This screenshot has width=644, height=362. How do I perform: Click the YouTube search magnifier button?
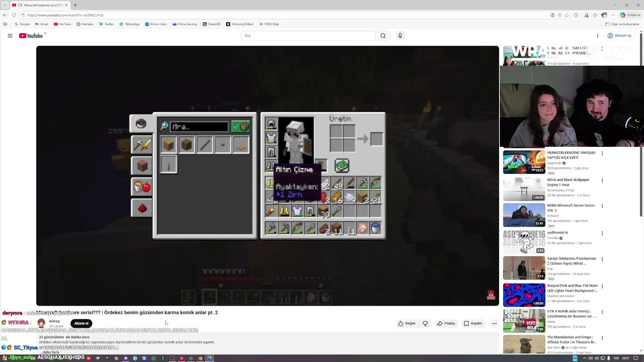click(x=383, y=36)
